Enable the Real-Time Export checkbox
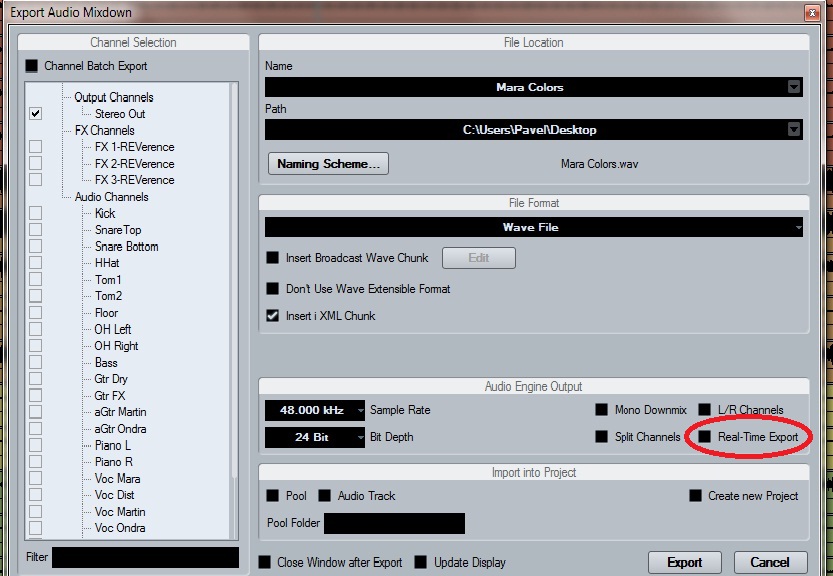The width and height of the screenshot is (833, 576). coord(705,437)
